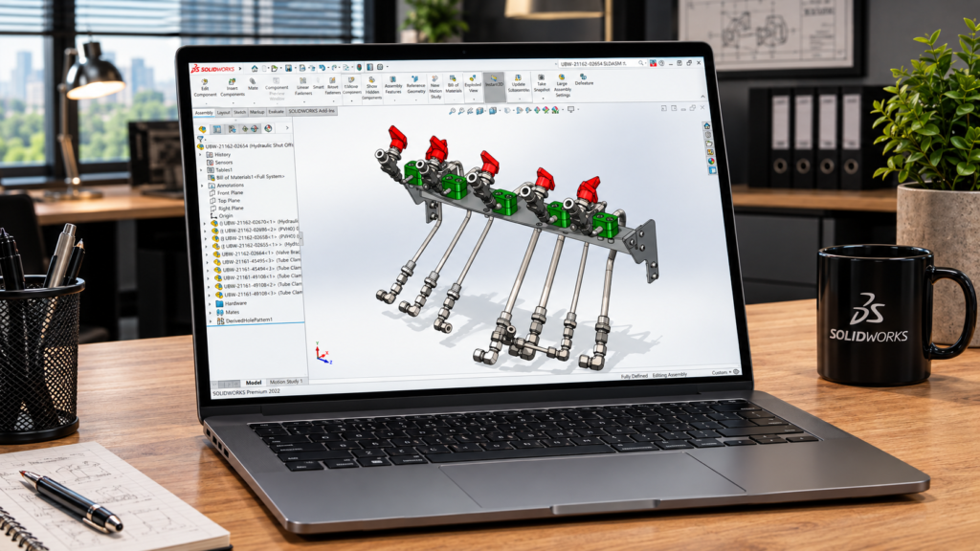Select the Model tab at bottom
The width and height of the screenshot is (980, 551).
(x=254, y=383)
